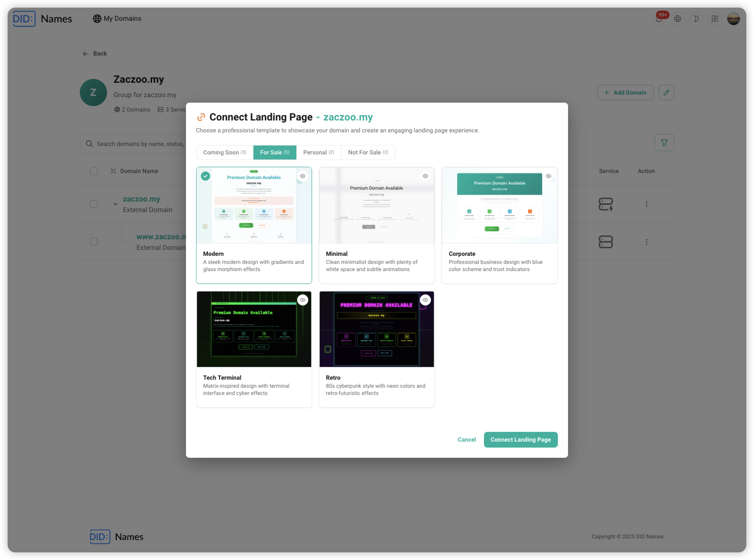Select the Not For Sale tab
This screenshot has height=560, width=754.
(x=368, y=153)
